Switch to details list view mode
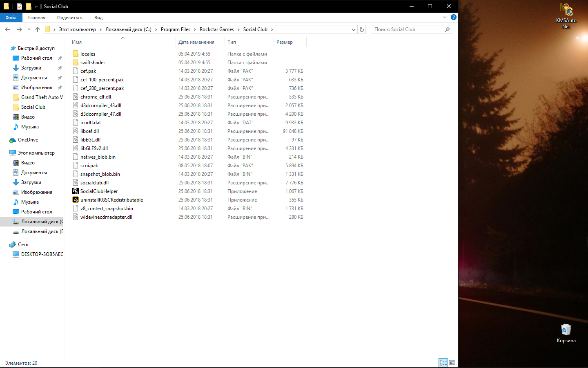This screenshot has width=588, height=368. pos(443,363)
